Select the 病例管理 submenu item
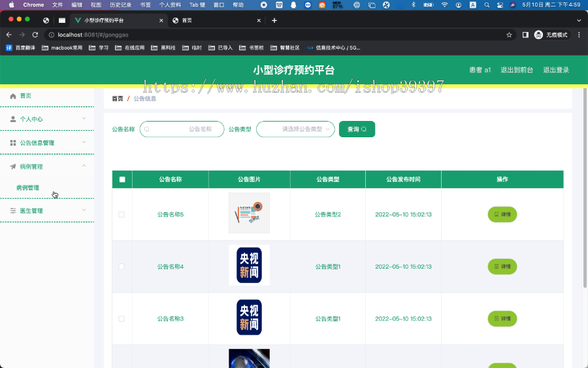 pos(27,188)
